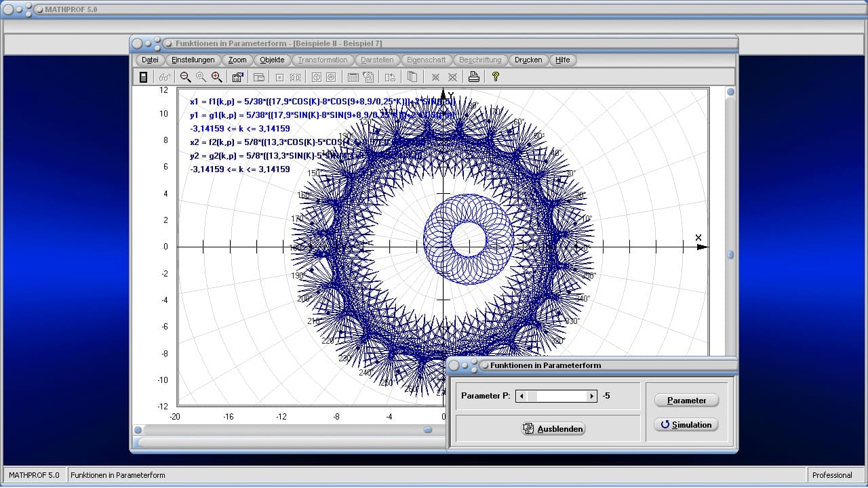Click the circled number one icon
Viewport: 868px width, 488px height.
[x=316, y=77]
